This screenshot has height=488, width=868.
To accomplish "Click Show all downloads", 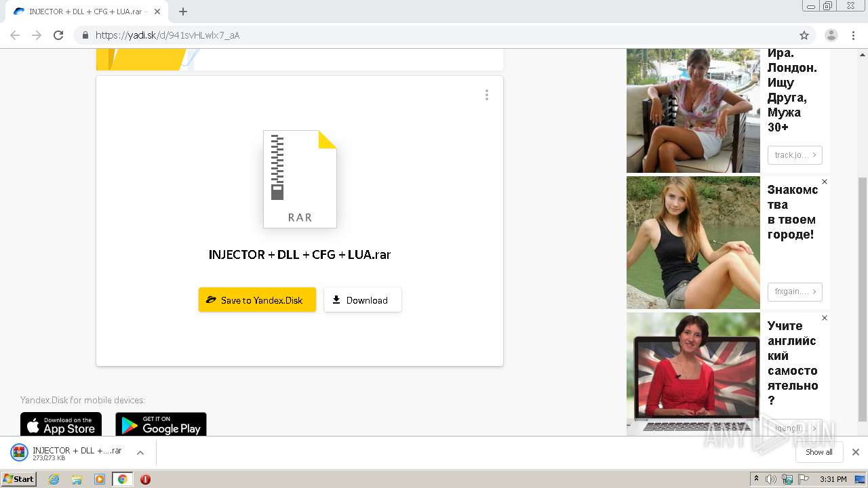I will [x=819, y=452].
